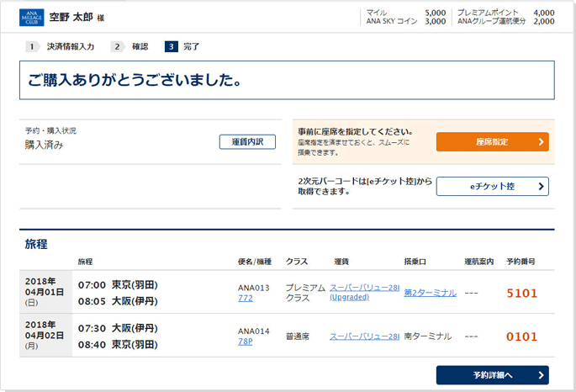The image size is (576, 392).
Task: Select reservation number 0101
Action: (x=521, y=336)
